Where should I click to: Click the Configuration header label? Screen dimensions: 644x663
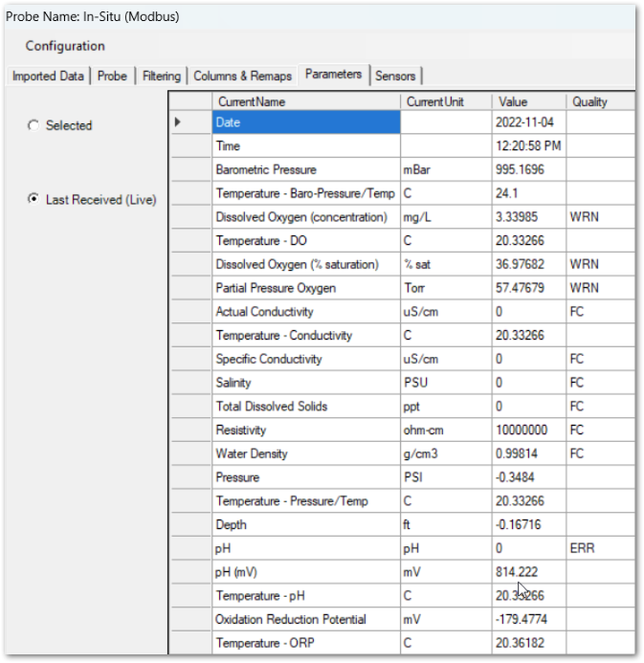[x=65, y=46]
